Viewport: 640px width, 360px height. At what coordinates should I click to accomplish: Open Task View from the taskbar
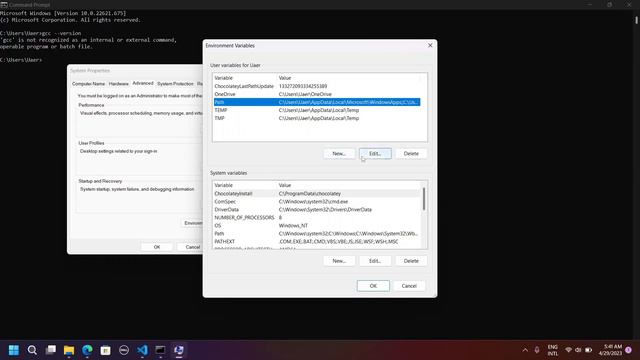click(x=51, y=350)
